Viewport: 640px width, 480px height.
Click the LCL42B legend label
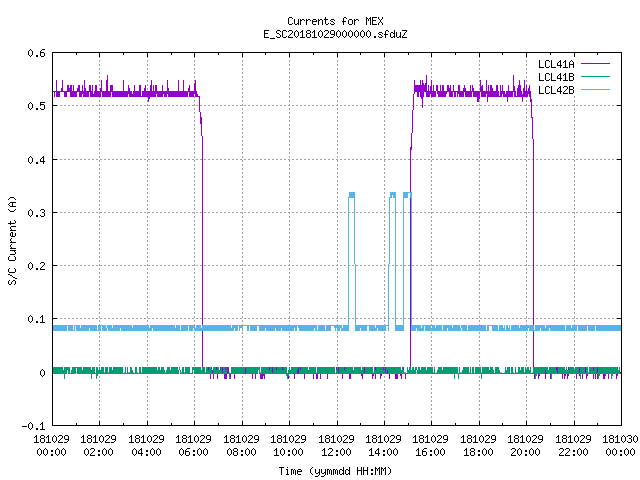(x=556, y=90)
